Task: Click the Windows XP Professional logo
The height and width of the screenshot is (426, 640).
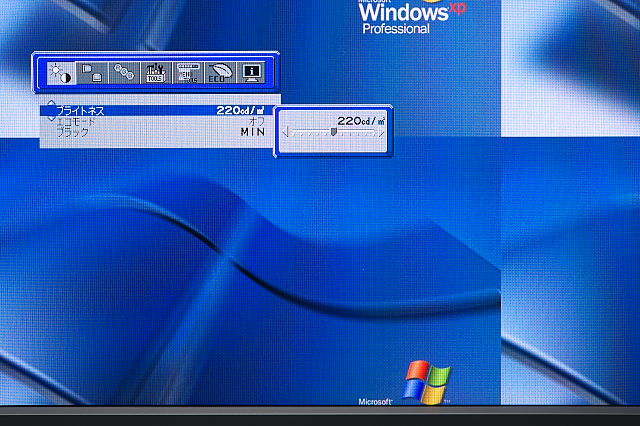Action: pyautogui.click(x=410, y=18)
